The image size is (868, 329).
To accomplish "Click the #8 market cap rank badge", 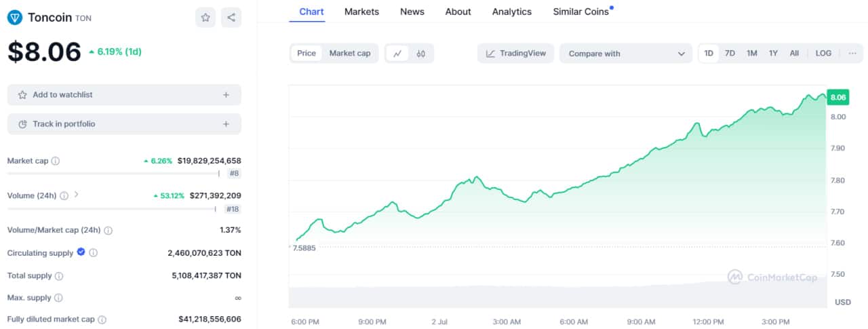I will click(x=234, y=174).
